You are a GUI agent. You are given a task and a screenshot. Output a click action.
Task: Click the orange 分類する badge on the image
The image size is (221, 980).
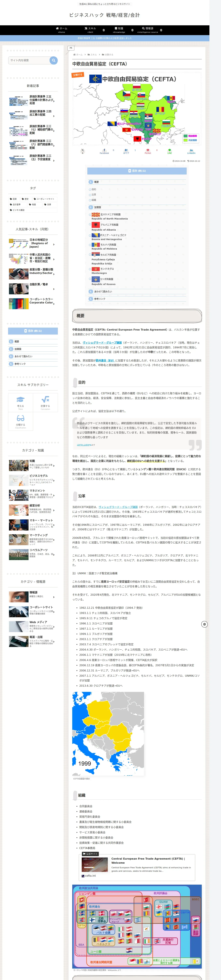[x=77, y=75]
